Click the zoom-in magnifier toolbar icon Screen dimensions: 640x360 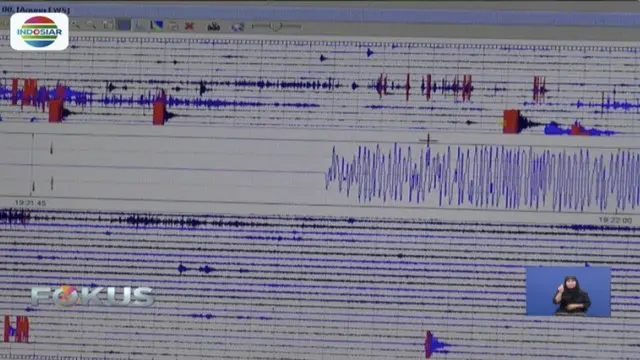(75, 25)
